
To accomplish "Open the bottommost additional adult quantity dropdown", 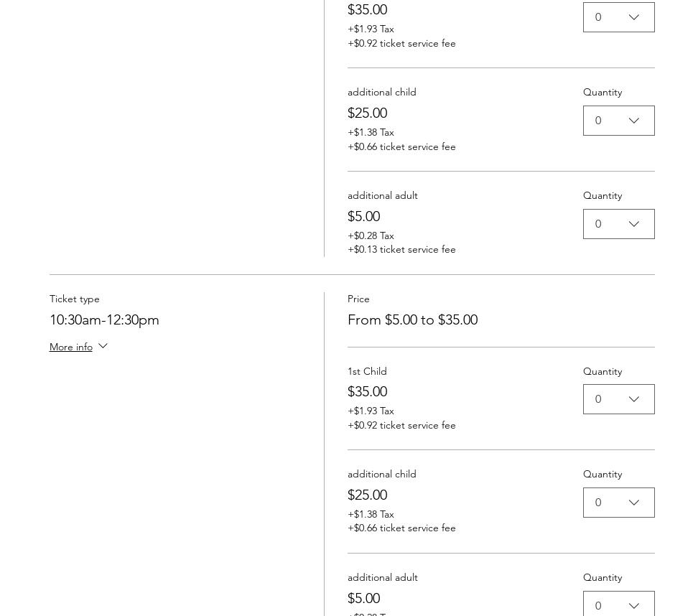I will [x=618, y=605].
